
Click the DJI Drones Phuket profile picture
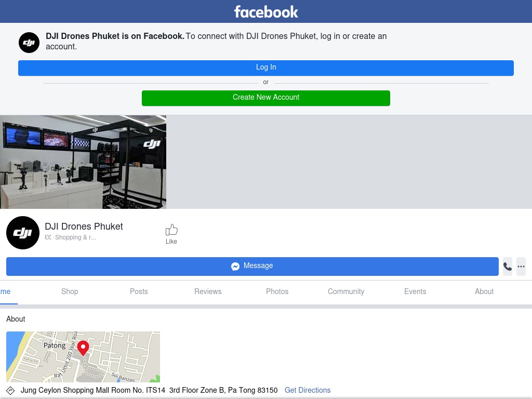[23, 233]
